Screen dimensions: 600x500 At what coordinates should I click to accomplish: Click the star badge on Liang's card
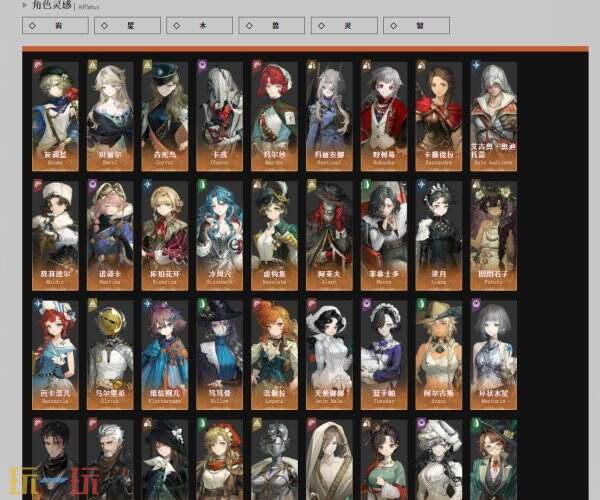click(x=421, y=185)
